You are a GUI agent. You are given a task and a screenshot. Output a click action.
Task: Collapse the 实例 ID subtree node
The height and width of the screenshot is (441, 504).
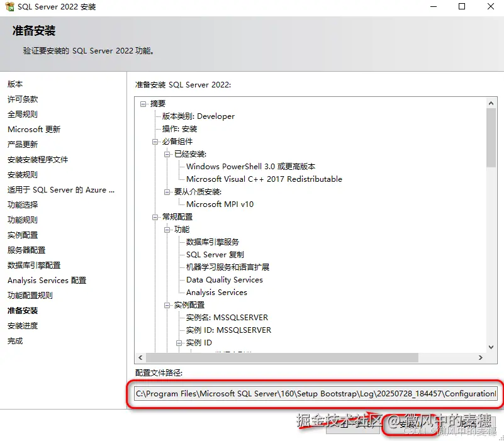(179, 343)
